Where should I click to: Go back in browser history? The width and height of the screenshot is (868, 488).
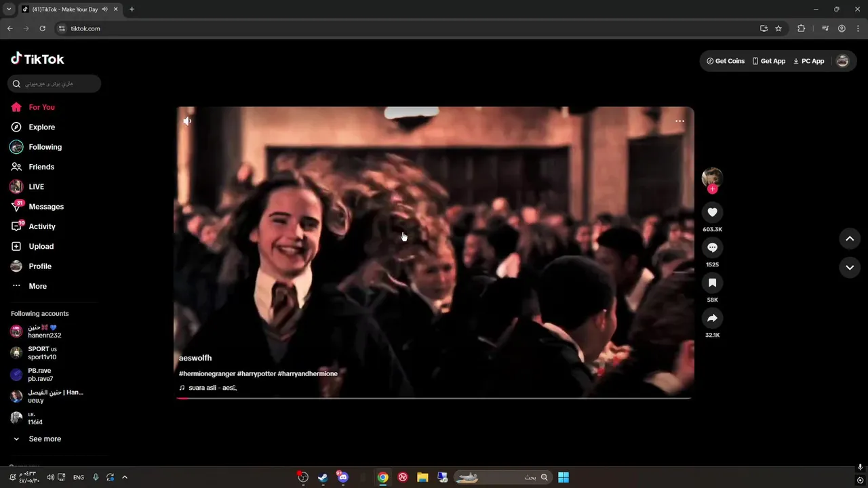[9, 28]
